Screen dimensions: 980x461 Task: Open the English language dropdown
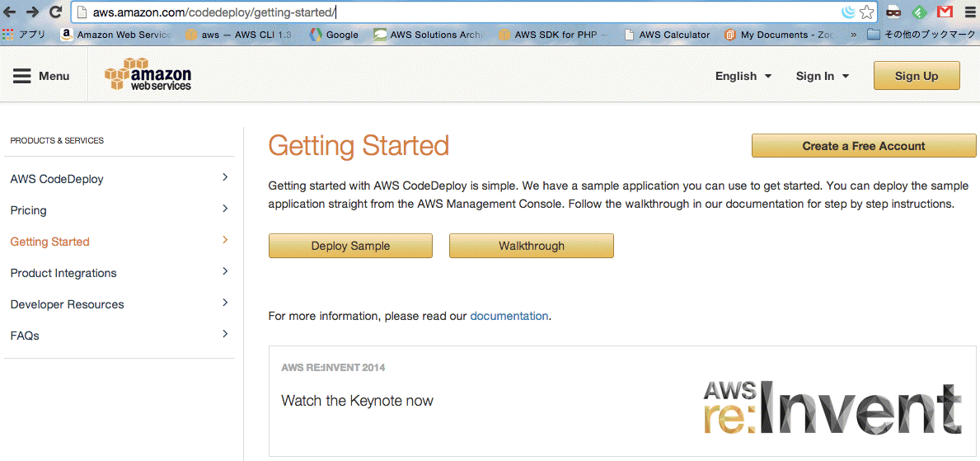pos(743,77)
